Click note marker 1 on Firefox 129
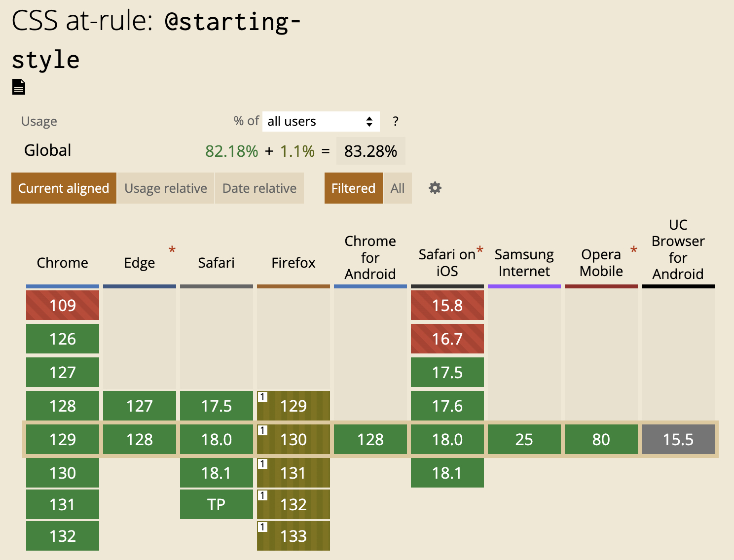734x560 pixels. pyautogui.click(x=262, y=397)
